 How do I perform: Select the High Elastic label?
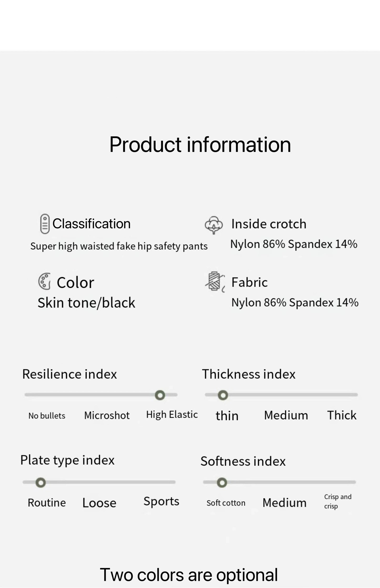(x=172, y=415)
